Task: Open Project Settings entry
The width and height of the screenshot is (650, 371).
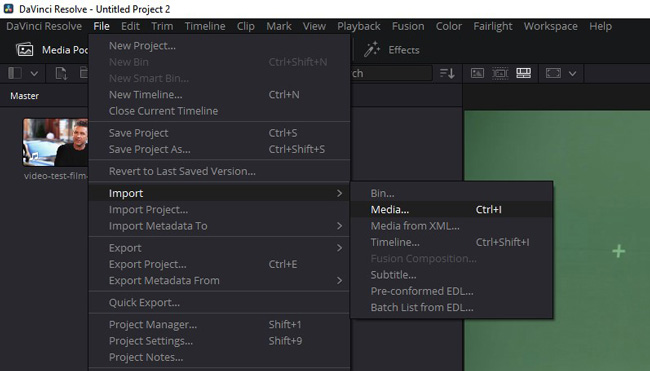Action: pyautogui.click(x=220, y=341)
